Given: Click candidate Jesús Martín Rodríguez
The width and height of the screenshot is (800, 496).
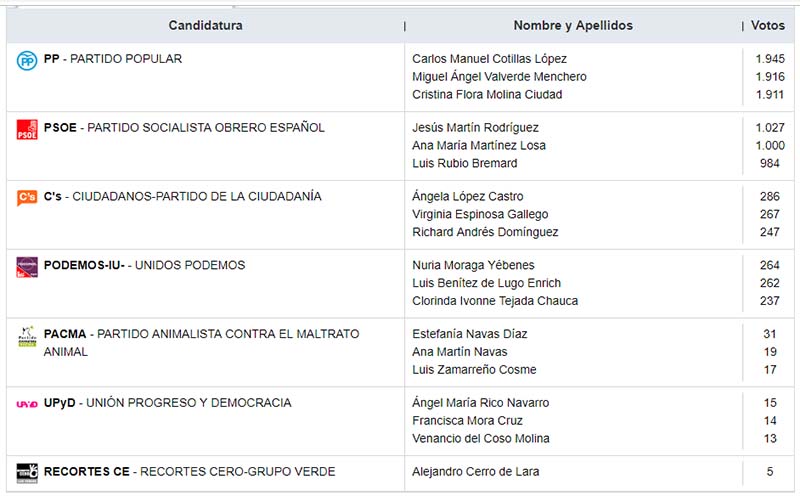Looking at the screenshot, I should click(476, 128).
